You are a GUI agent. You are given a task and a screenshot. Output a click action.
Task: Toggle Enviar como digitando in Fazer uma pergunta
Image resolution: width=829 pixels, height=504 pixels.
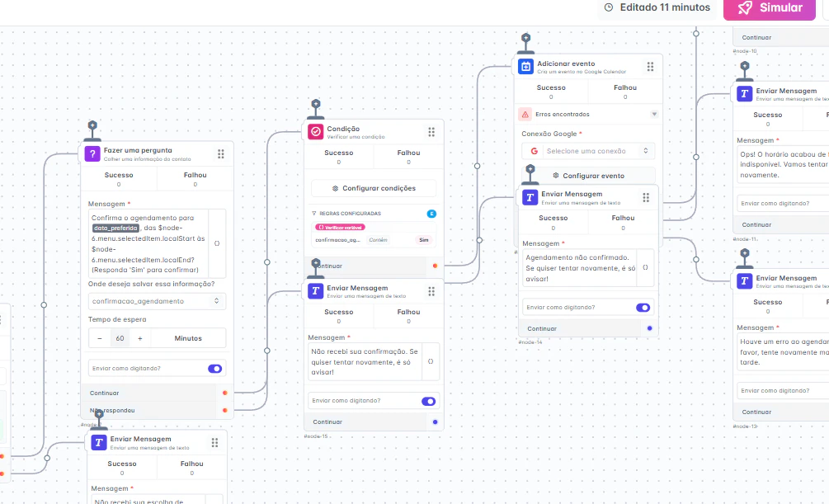coord(214,369)
